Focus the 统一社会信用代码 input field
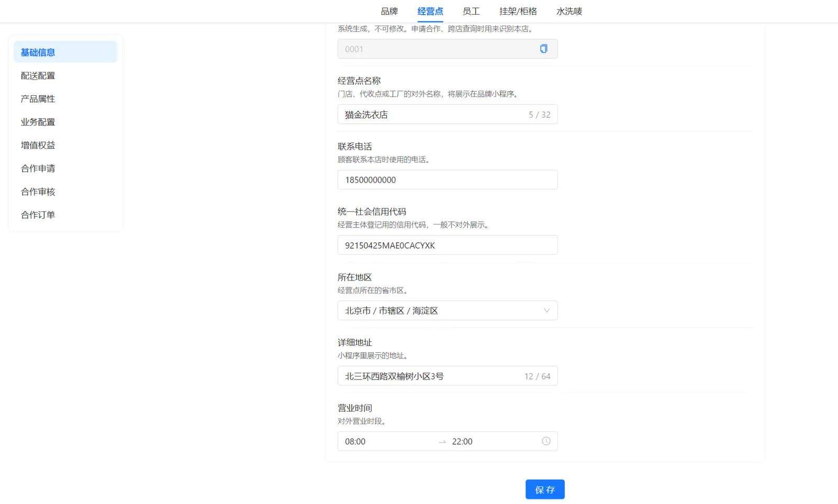Screen dimensions: 838x504 tap(447, 245)
